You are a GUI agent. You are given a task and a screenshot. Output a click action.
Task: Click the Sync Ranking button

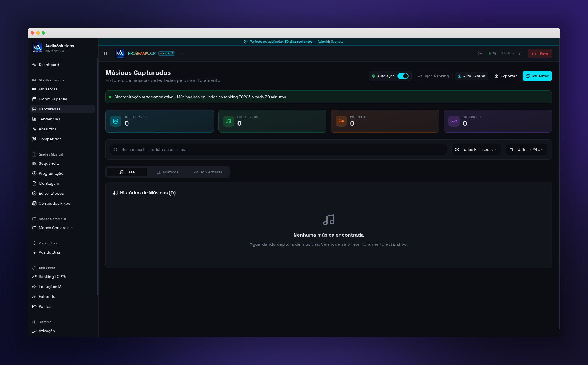tap(433, 76)
